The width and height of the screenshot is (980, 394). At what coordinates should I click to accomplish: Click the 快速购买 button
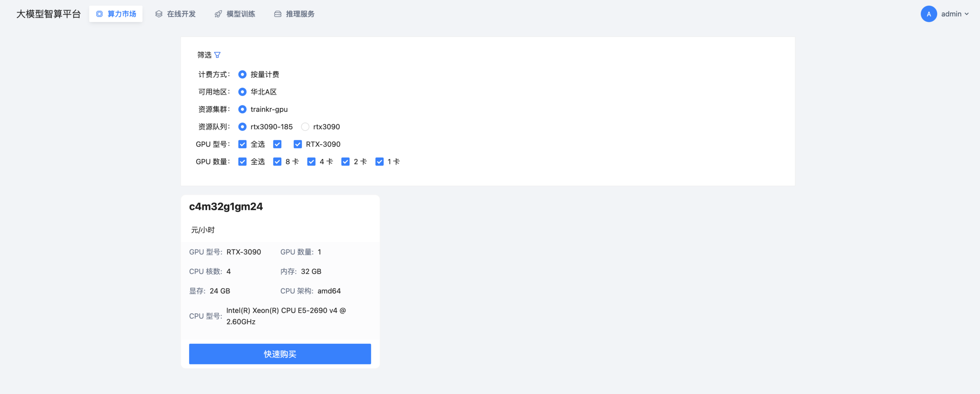280,354
